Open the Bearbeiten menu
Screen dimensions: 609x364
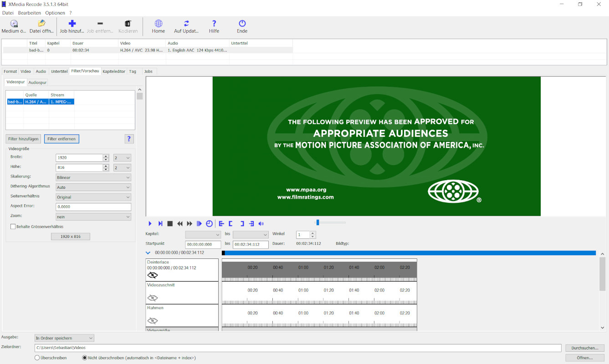[30, 13]
